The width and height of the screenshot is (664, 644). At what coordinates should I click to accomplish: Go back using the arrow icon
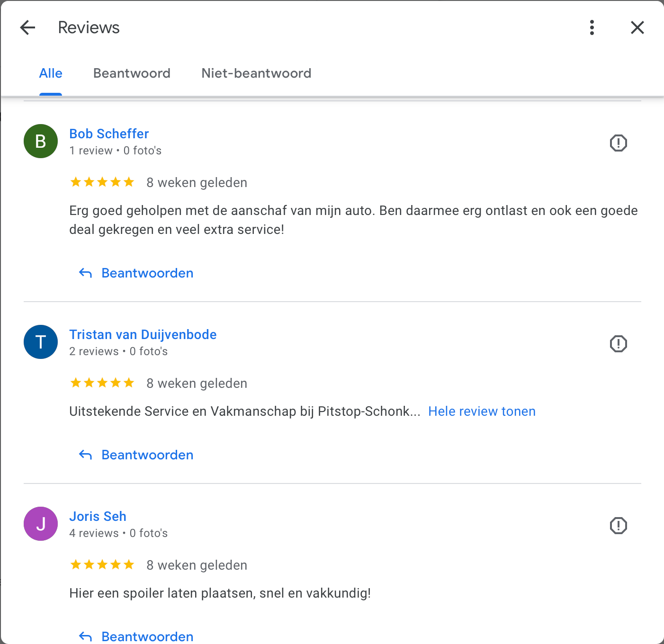tap(28, 27)
